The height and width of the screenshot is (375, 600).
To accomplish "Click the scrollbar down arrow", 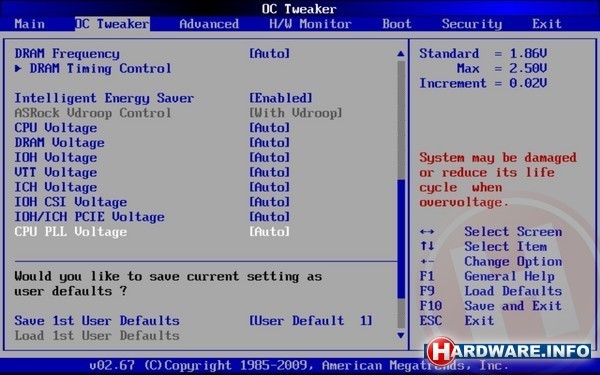I will pyautogui.click(x=401, y=336).
